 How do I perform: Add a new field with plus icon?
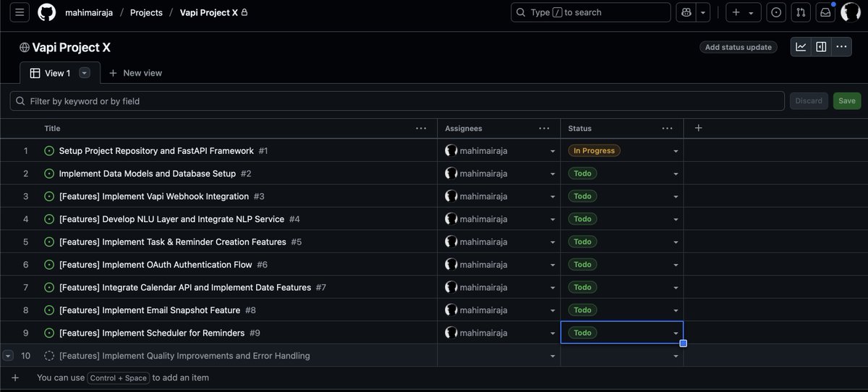point(698,128)
